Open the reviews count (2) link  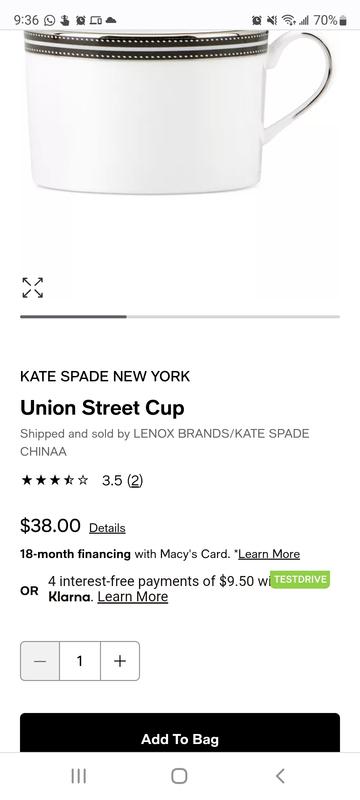135,480
